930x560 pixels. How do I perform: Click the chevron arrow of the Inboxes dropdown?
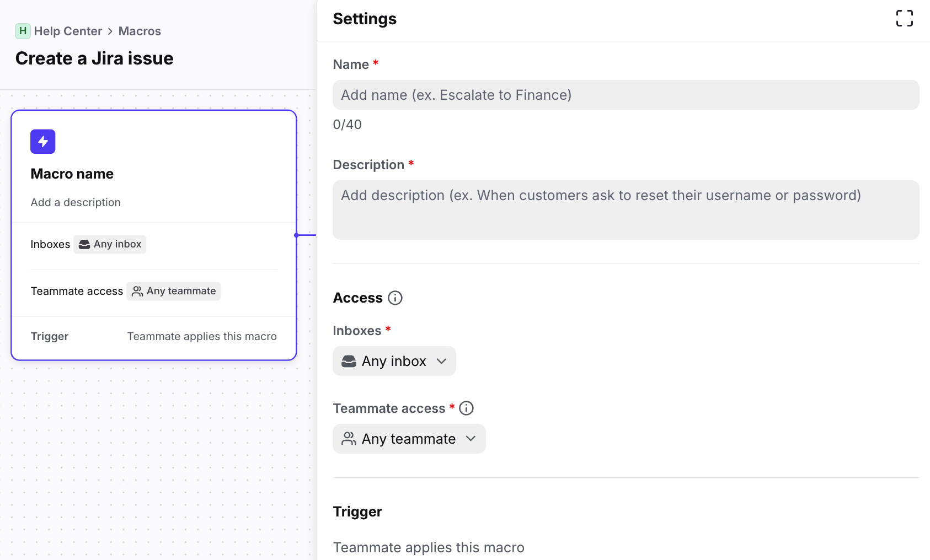[441, 361]
